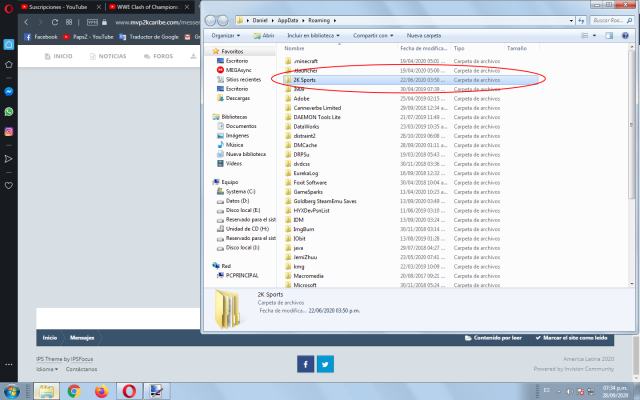Open Organizar dropdown menu
The width and height of the screenshot is (640, 400).
(x=226, y=36)
